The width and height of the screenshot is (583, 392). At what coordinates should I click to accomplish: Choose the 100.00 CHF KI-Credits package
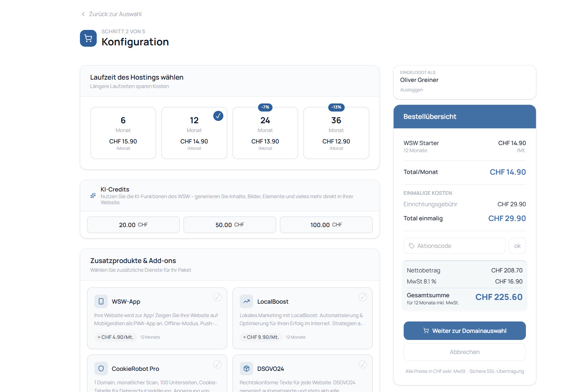click(x=326, y=225)
